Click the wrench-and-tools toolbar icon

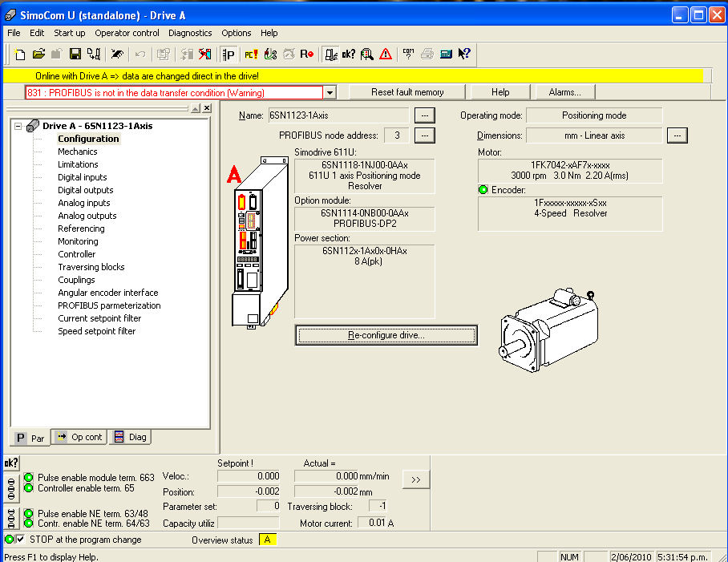(117, 55)
